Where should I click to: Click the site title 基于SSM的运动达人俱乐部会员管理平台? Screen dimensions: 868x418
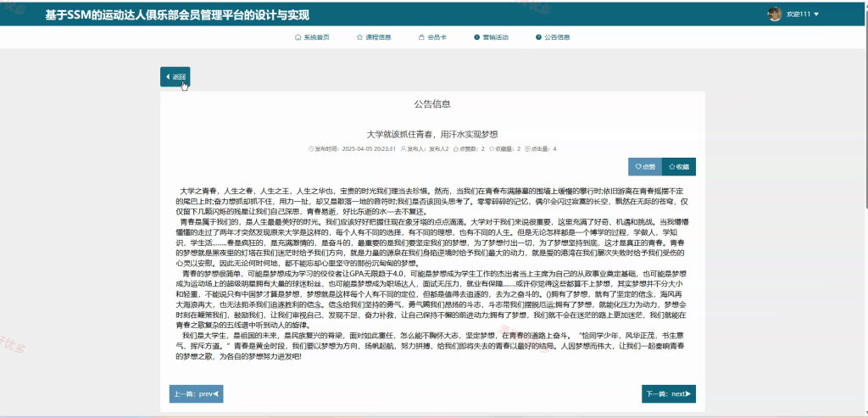(177, 15)
